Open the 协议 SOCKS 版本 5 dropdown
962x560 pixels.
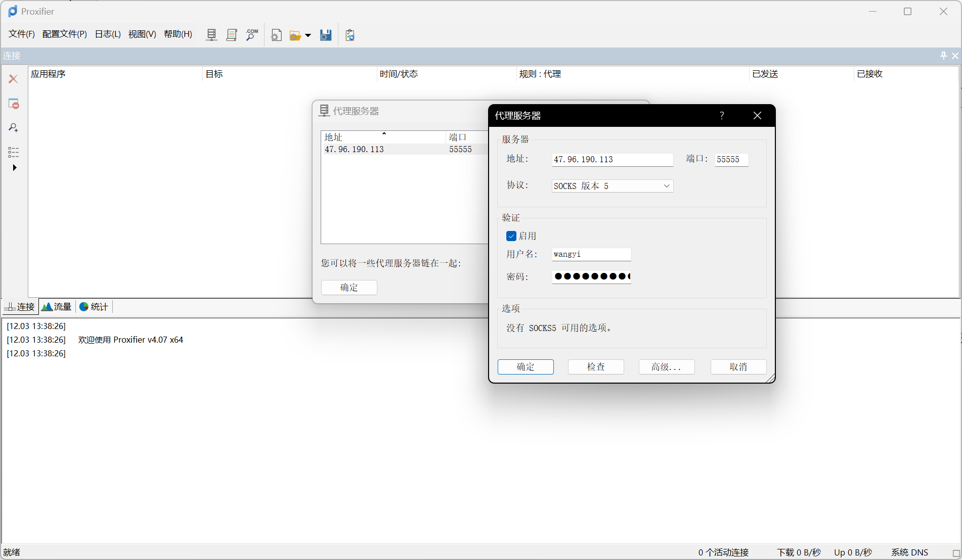tap(613, 186)
